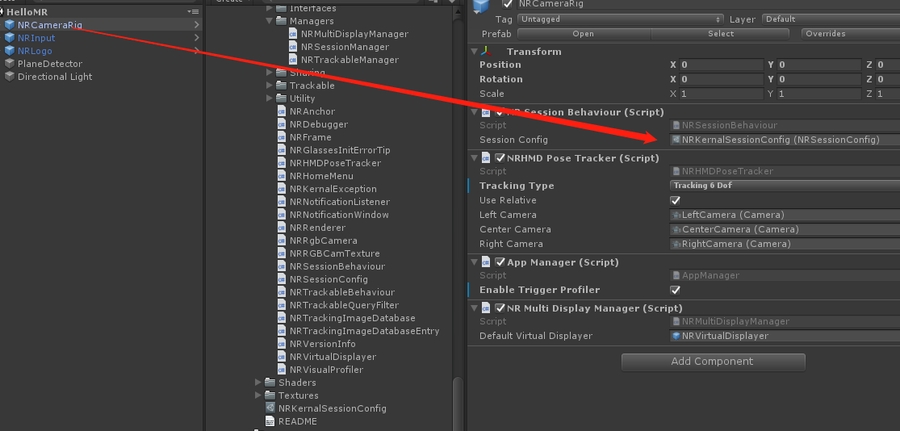Click the Add Component button

point(712,361)
